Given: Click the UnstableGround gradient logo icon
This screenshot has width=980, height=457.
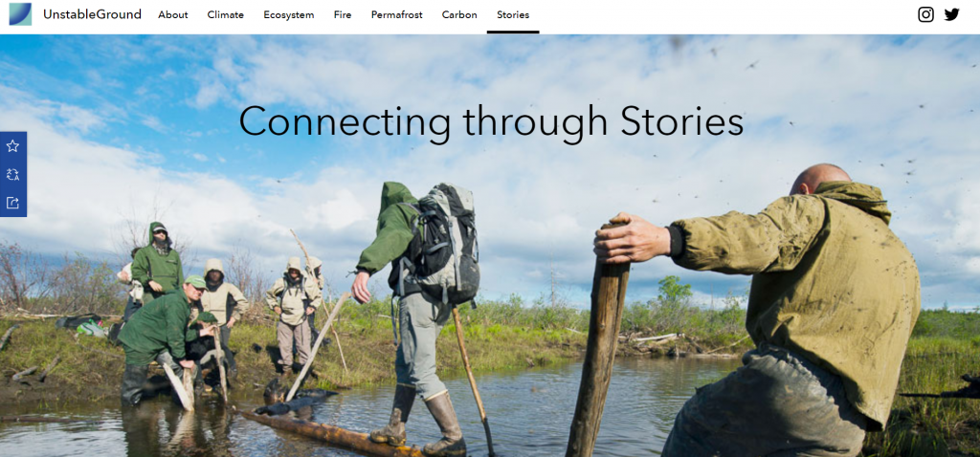Looking at the screenshot, I should pyautogui.click(x=20, y=14).
